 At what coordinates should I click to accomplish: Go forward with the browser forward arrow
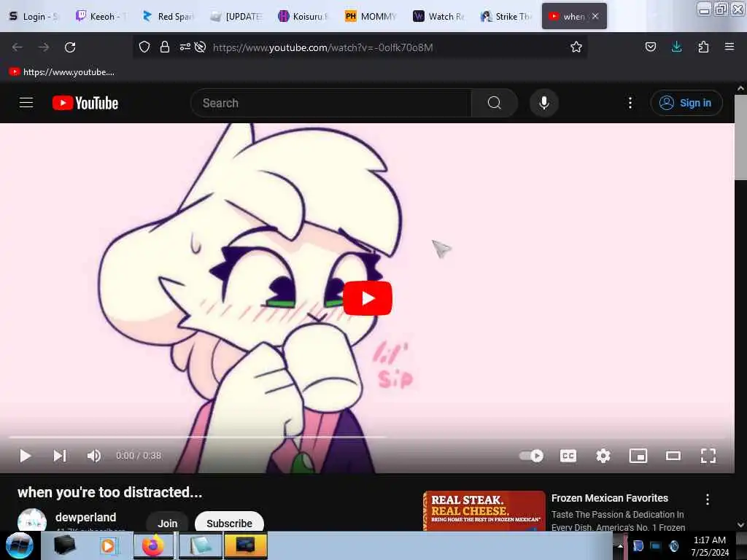tap(44, 47)
